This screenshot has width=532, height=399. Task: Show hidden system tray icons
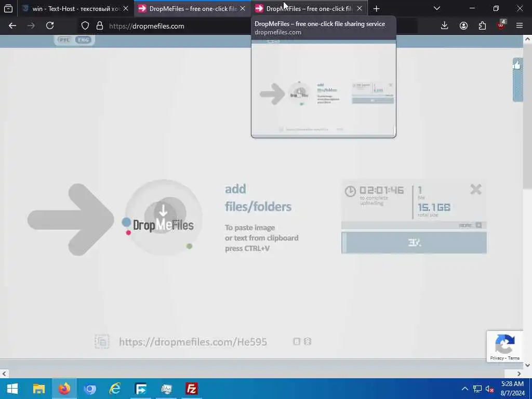pyautogui.click(x=465, y=389)
